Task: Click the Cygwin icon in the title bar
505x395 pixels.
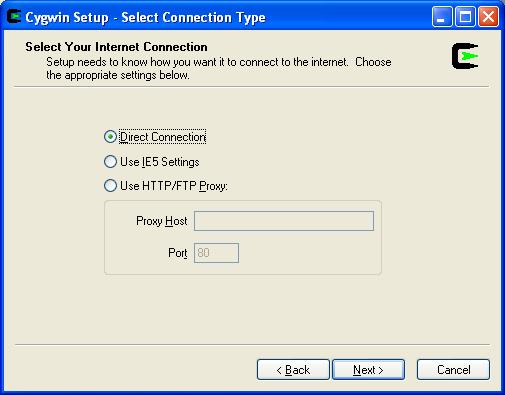Action: pyautogui.click(x=14, y=17)
